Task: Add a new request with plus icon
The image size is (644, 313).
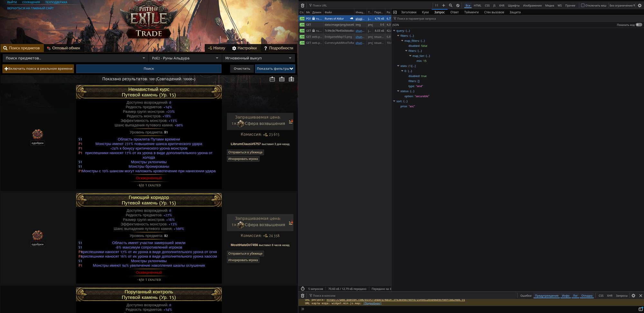Action: 443,5
